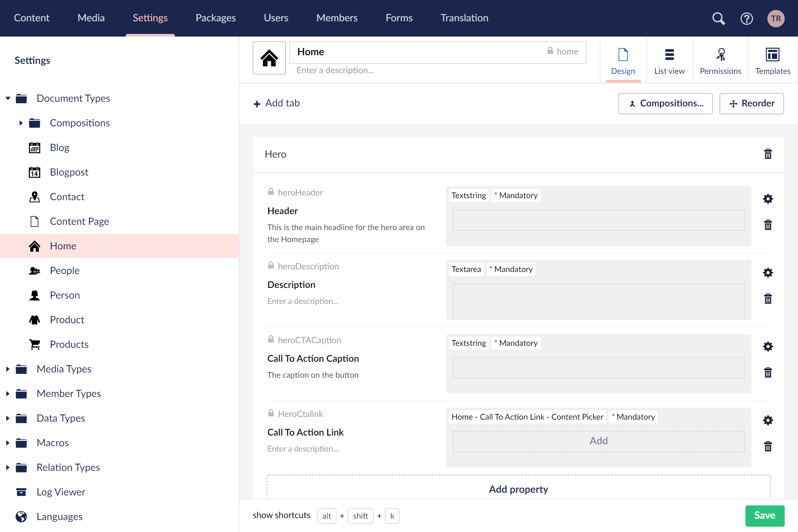
Task: Expand the Data Types tree node
Action: click(x=8, y=418)
